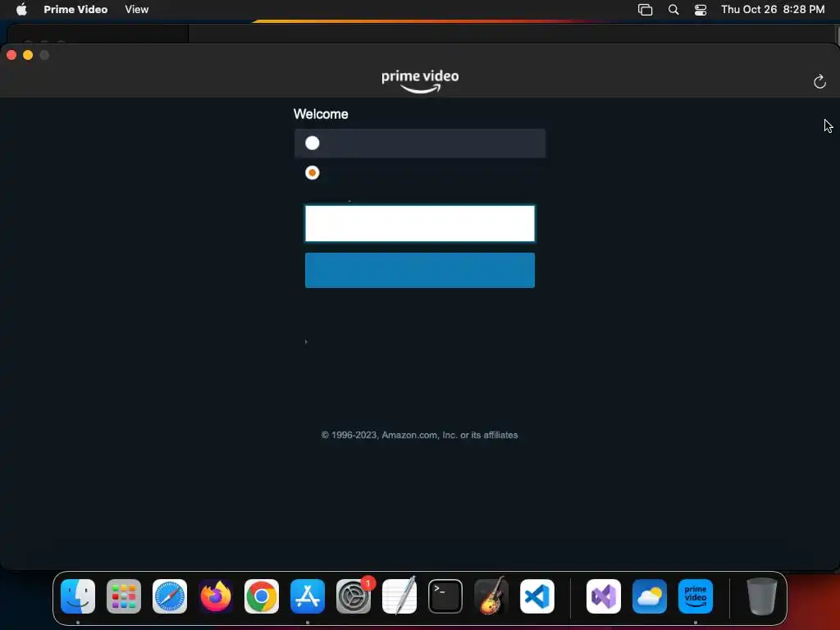Open the Prime Video app menu

point(75,9)
